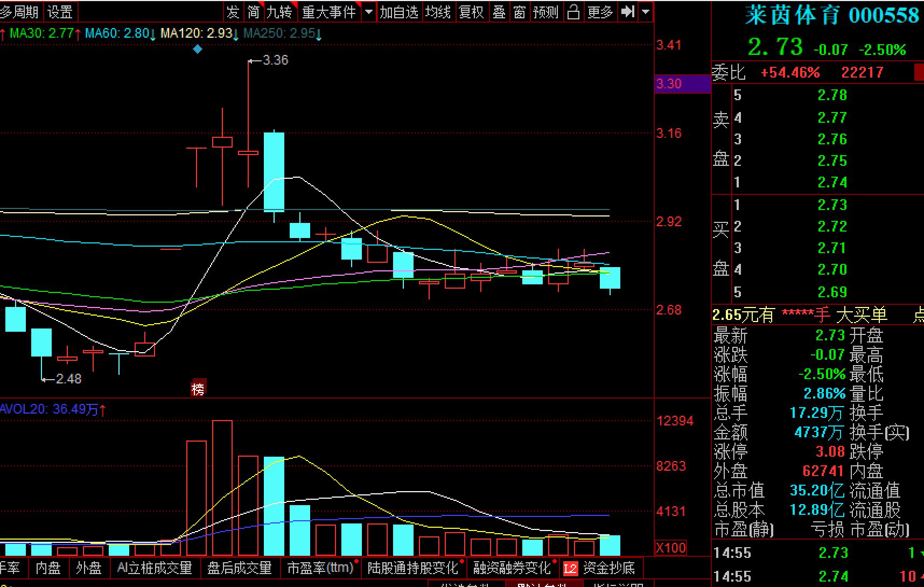Click the jump-to-end arrow icon in toolbar
This screenshot has height=587, width=924.
[627, 11]
